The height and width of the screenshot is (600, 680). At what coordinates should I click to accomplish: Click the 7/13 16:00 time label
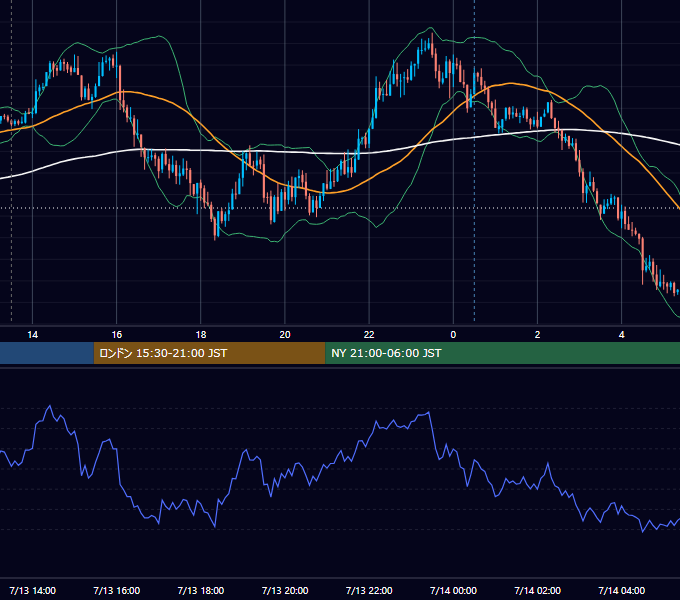click(x=117, y=590)
